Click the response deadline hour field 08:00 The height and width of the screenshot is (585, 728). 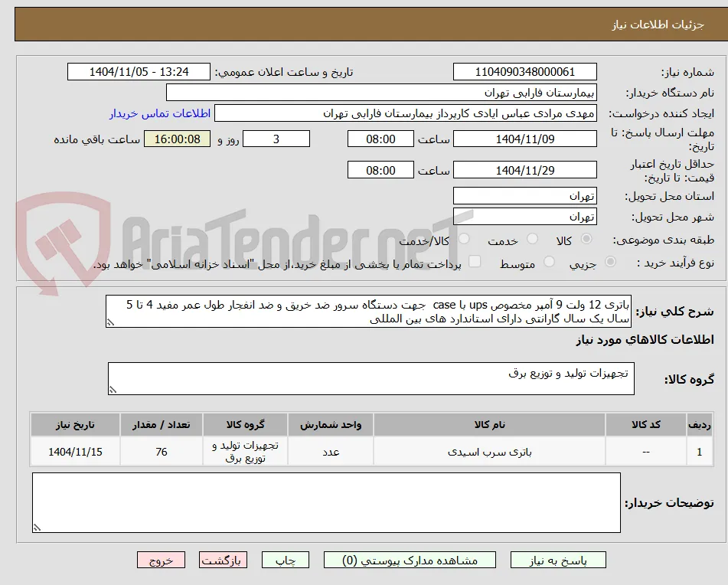[x=380, y=139]
